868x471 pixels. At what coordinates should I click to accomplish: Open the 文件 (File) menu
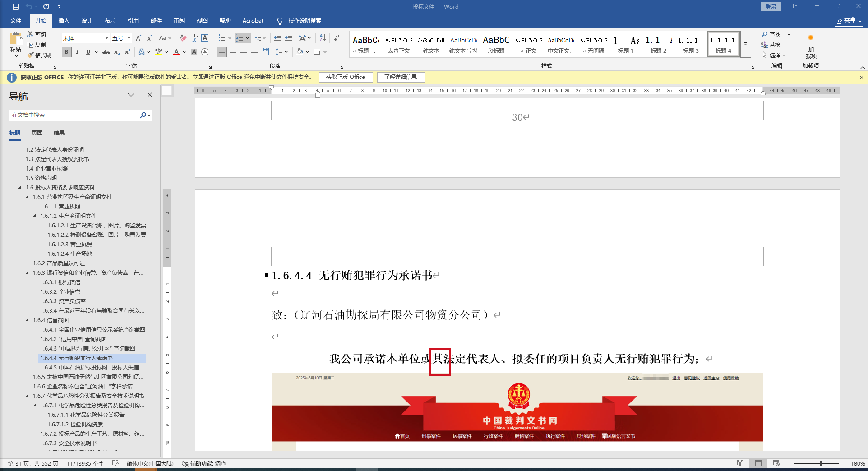click(x=16, y=21)
